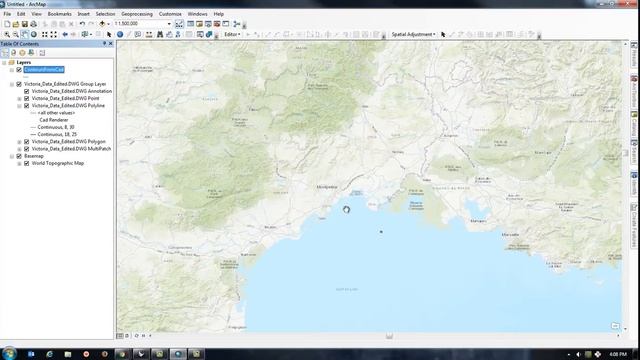Zoom to Full Extent globe
This screenshot has width=640, height=360.
click(x=34, y=35)
